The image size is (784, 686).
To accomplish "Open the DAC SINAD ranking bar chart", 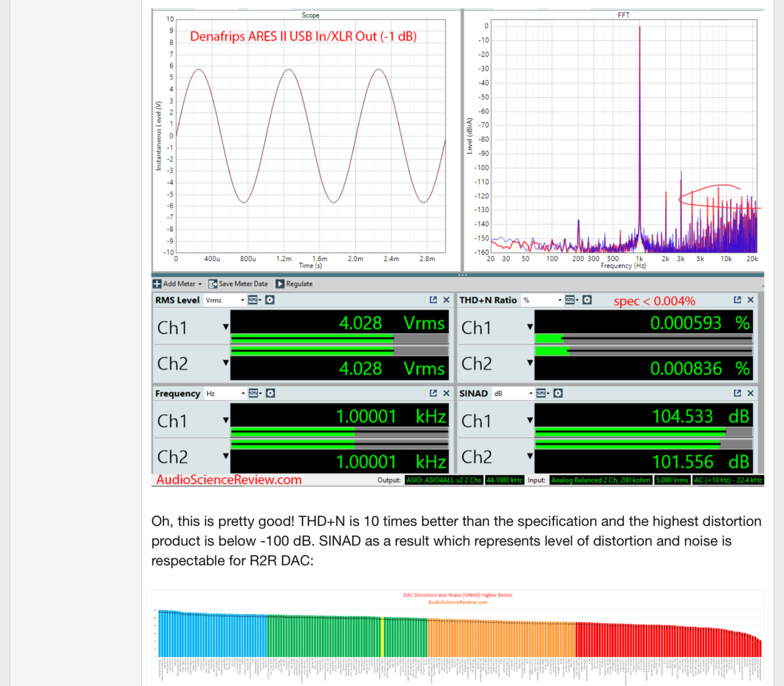I will click(457, 638).
